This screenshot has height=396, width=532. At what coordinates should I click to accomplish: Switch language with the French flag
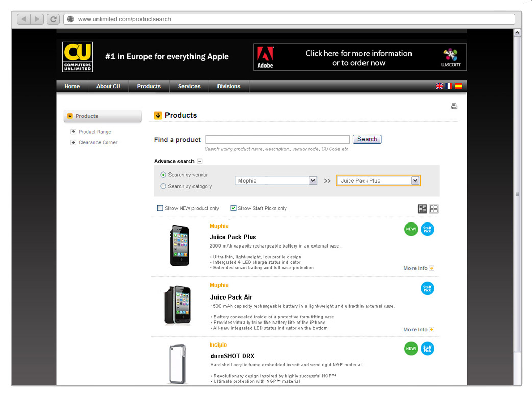[449, 86]
